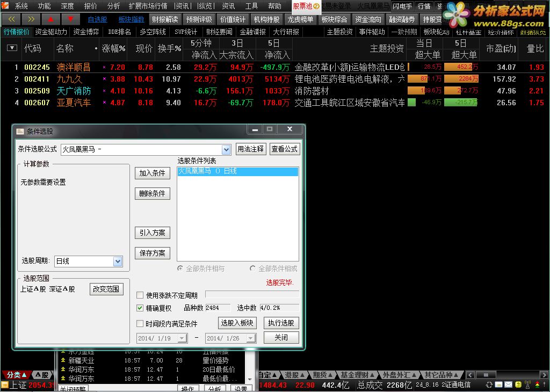Click the × marker in 亚夏汽车 row
The width and height of the screenshot is (550, 392).
click(104, 103)
